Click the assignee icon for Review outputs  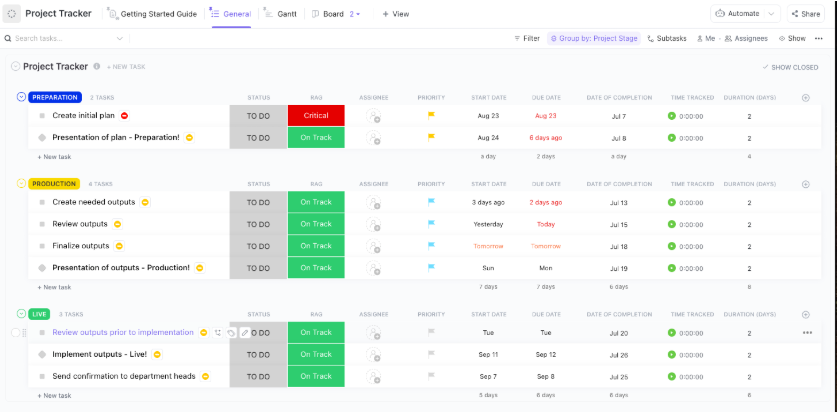pos(374,224)
